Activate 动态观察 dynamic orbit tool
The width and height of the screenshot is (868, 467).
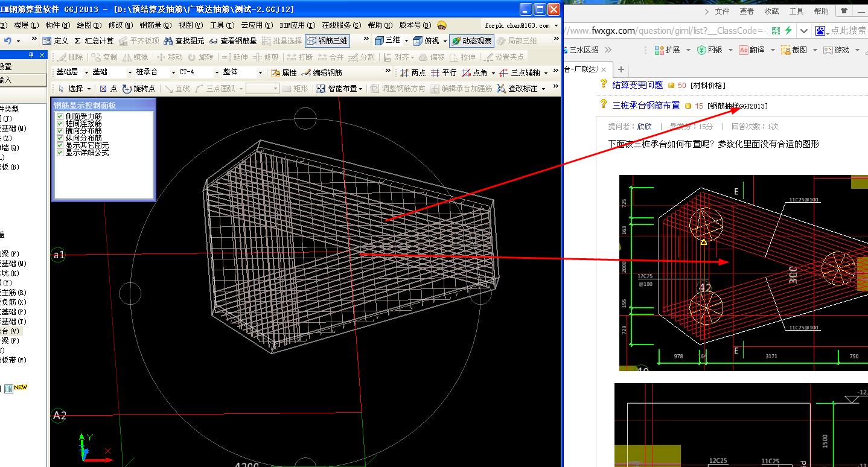(471, 40)
